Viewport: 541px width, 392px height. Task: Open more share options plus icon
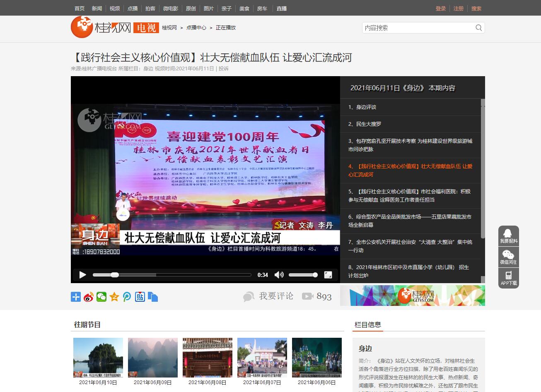(76, 297)
